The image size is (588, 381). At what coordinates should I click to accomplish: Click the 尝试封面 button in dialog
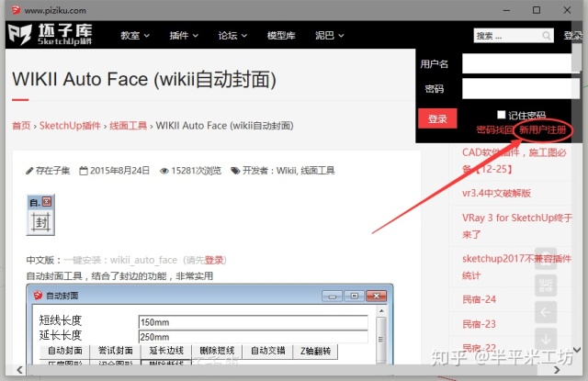[116, 351]
